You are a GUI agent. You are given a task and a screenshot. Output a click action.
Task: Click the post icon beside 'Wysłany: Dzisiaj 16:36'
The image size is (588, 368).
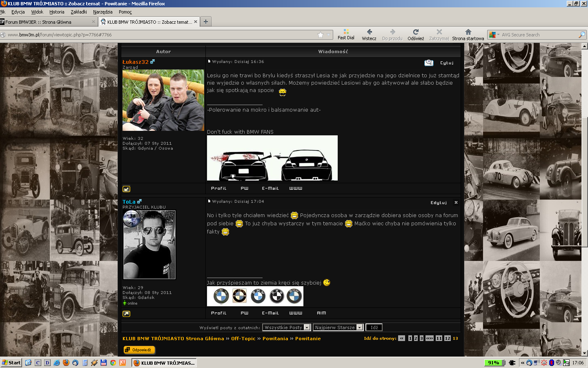pos(209,61)
